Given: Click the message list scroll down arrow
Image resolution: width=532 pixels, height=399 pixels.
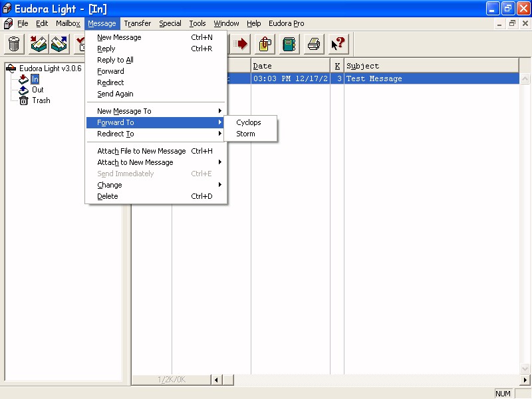Looking at the screenshot, I should pyautogui.click(x=525, y=369).
